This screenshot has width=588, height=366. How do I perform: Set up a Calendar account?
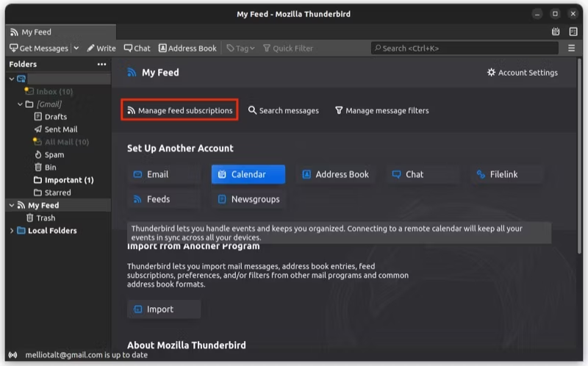pyautogui.click(x=248, y=174)
